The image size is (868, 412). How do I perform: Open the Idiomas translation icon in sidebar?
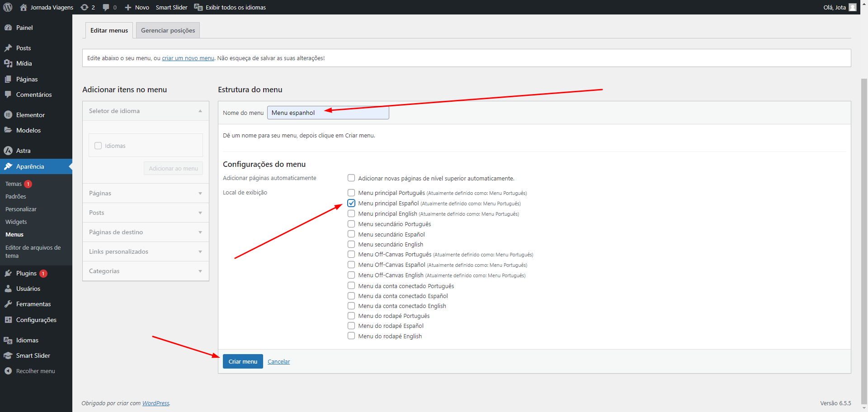(x=8, y=340)
